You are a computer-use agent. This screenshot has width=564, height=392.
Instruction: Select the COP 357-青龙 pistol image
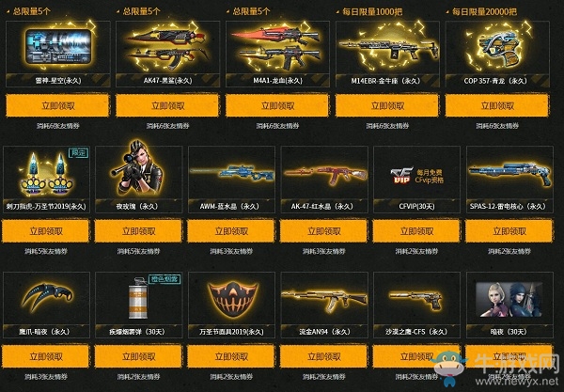click(497, 47)
